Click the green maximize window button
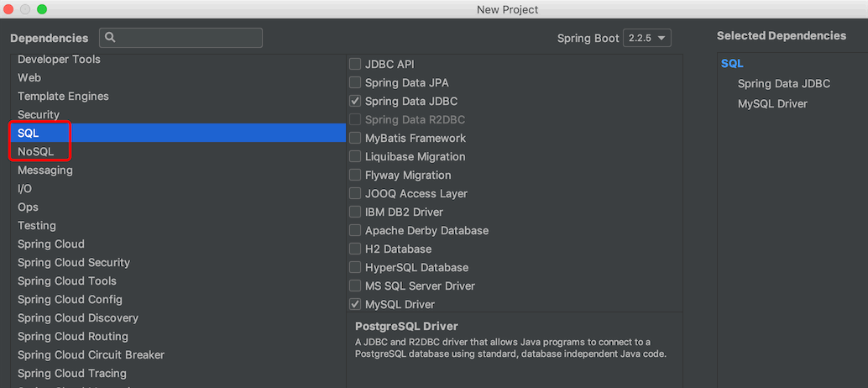The image size is (868, 388). coord(41,9)
